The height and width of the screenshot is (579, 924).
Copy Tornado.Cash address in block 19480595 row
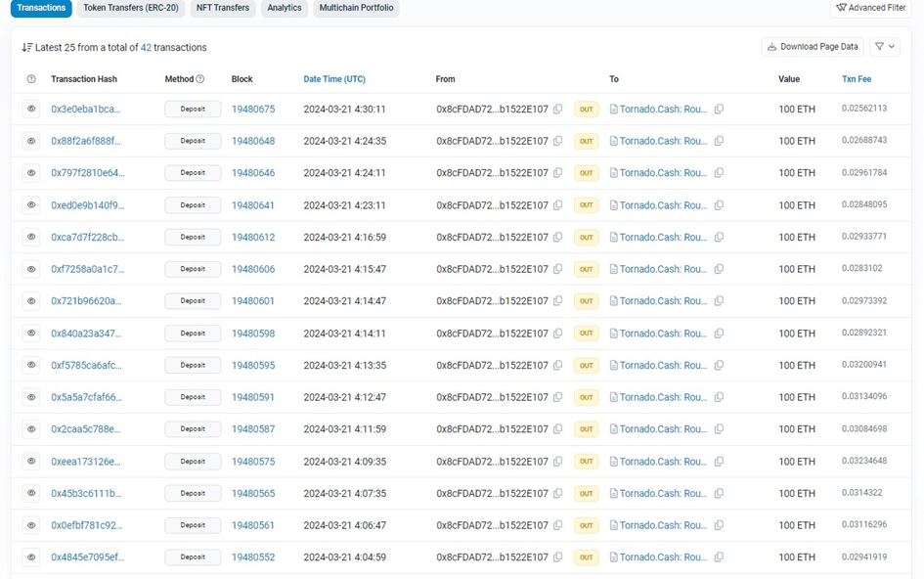(x=719, y=365)
